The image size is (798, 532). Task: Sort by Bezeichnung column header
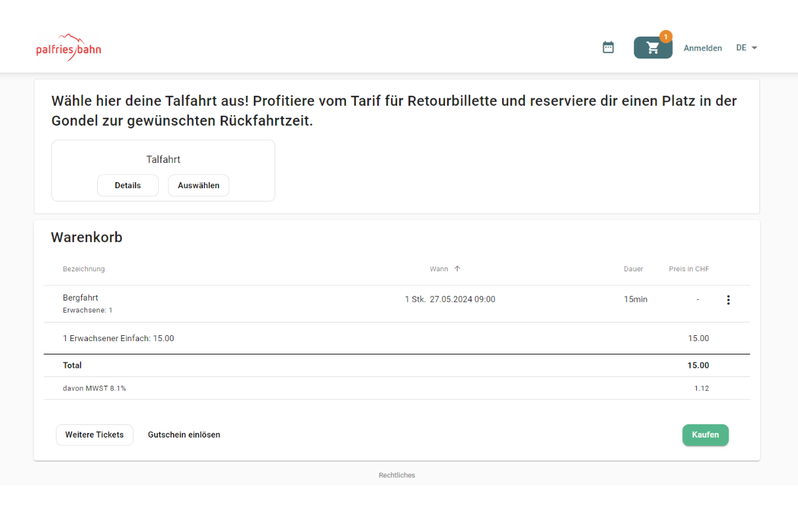pos(84,269)
